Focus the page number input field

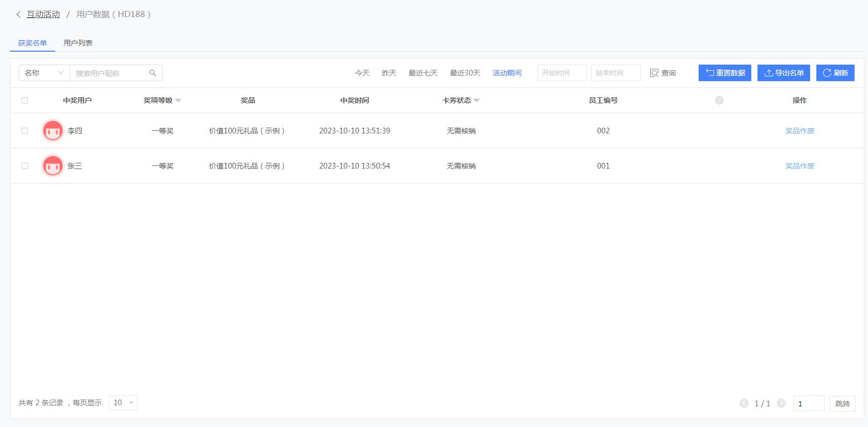coord(809,403)
